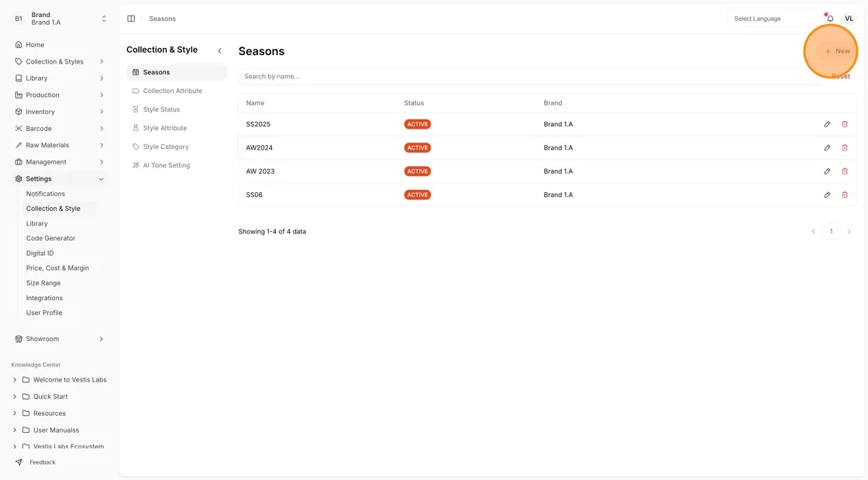868x480 pixels.
Task: Click the Status column header
Action: [x=414, y=103]
